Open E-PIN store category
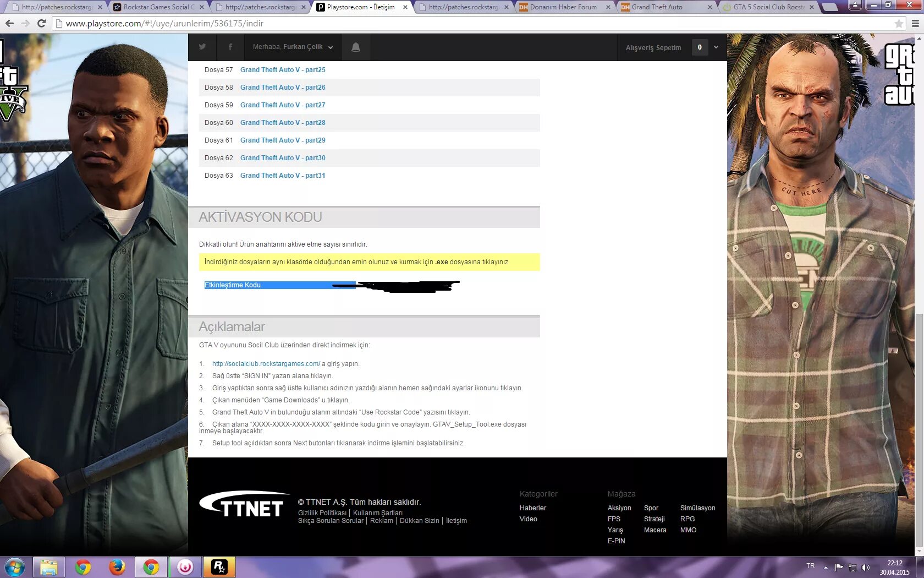 [617, 541]
